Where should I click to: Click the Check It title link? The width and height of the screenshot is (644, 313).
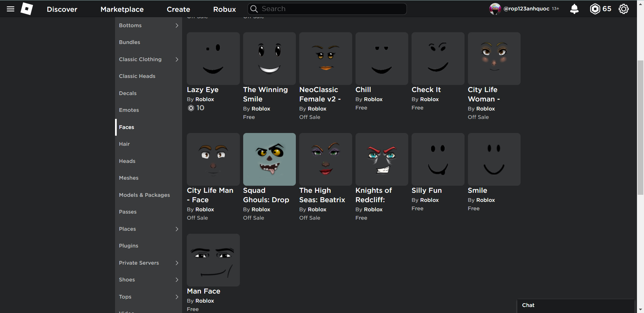click(x=426, y=90)
